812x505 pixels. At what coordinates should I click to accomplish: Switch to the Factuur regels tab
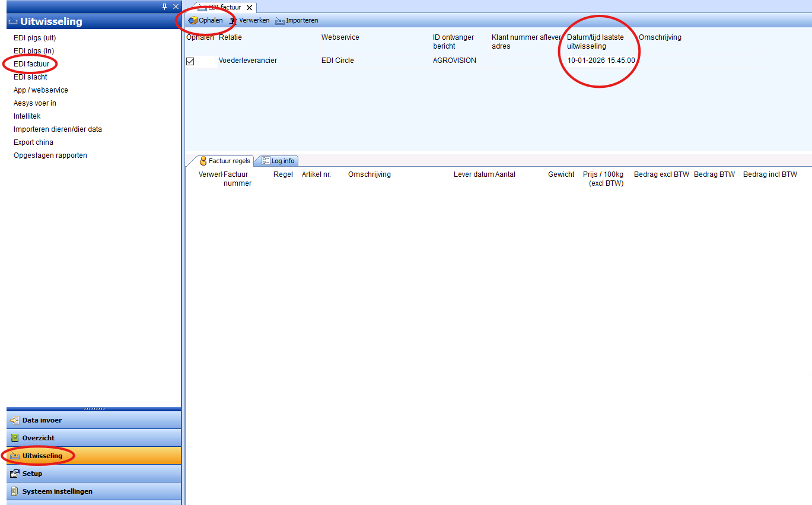(225, 161)
